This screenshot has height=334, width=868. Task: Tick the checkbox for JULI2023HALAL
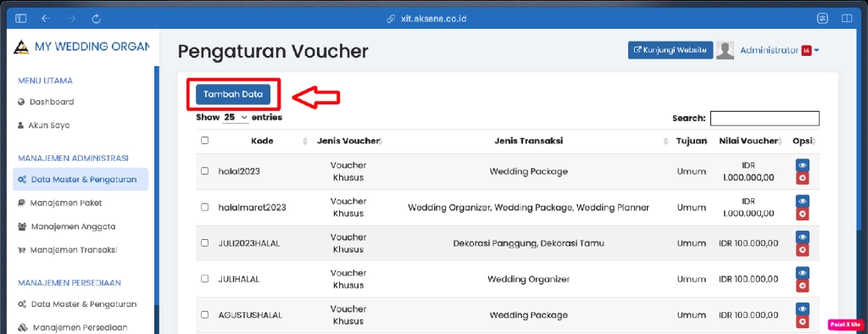point(204,242)
